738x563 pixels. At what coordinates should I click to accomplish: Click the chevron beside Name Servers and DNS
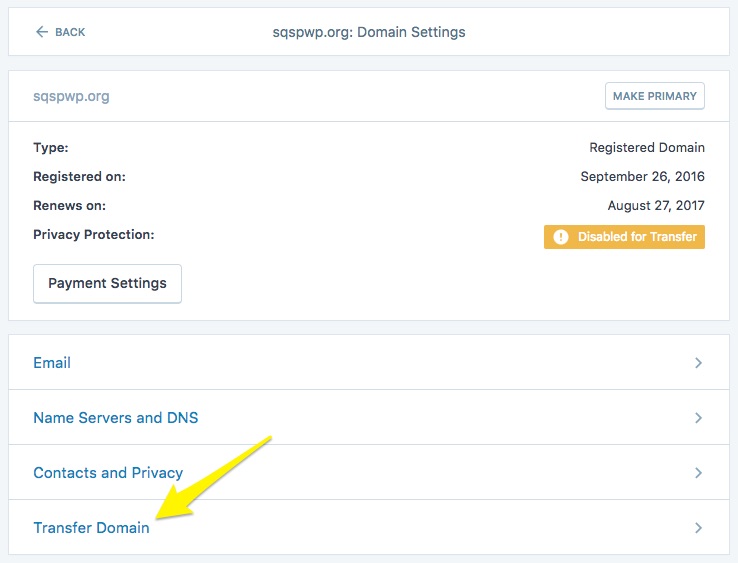click(x=698, y=418)
